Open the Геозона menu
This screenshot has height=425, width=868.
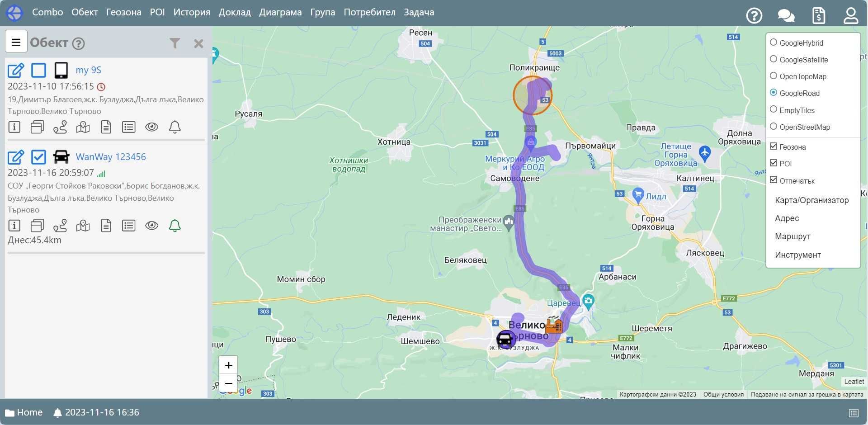pos(124,12)
